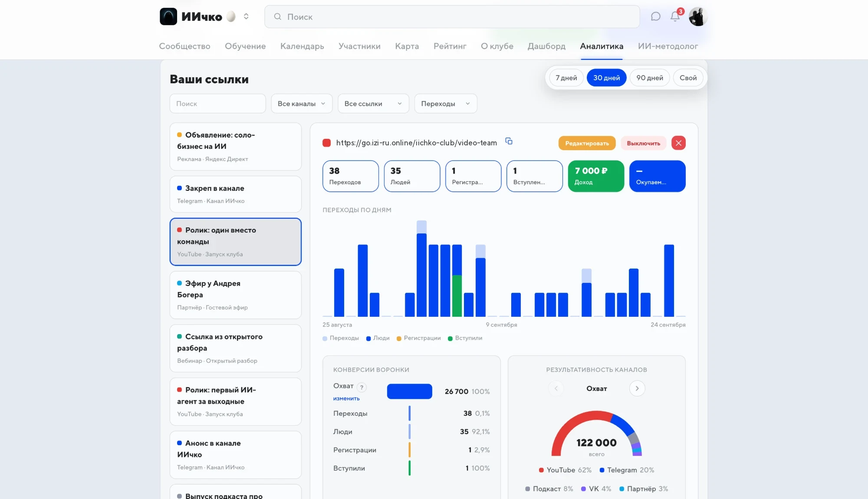Click the Выключить button
The image size is (868, 499).
point(643,143)
